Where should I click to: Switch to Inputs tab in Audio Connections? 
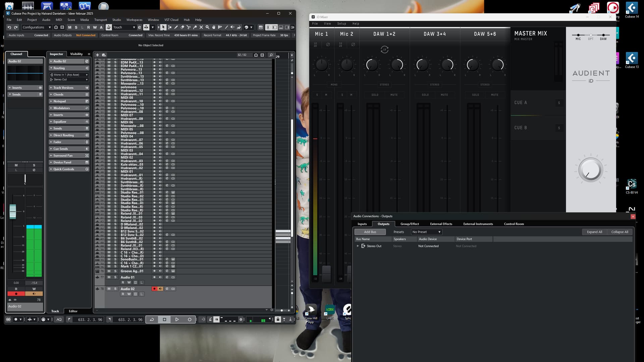click(362, 224)
